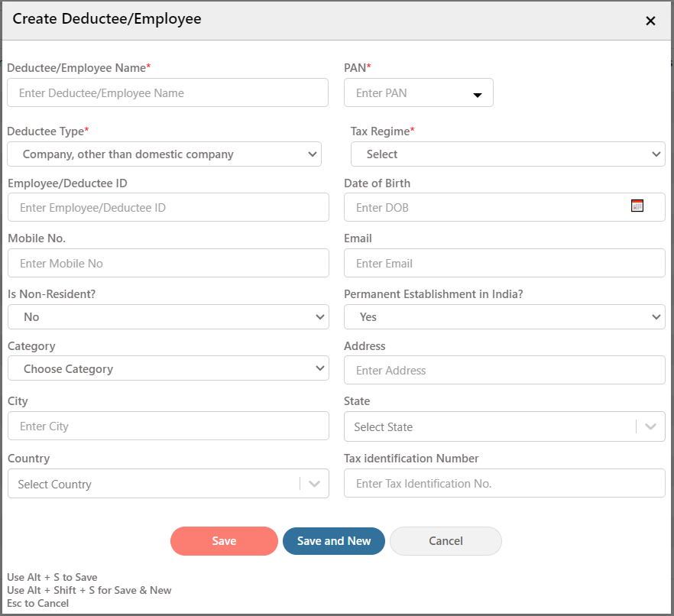Focus the Deductee/Employee Name field
The width and height of the screenshot is (674, 616).
(167, 92)
